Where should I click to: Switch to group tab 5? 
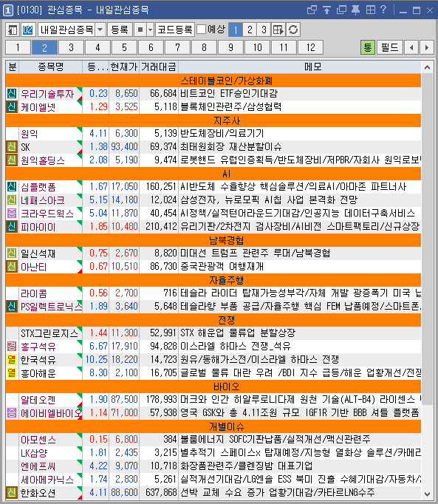tap(124, 47)
